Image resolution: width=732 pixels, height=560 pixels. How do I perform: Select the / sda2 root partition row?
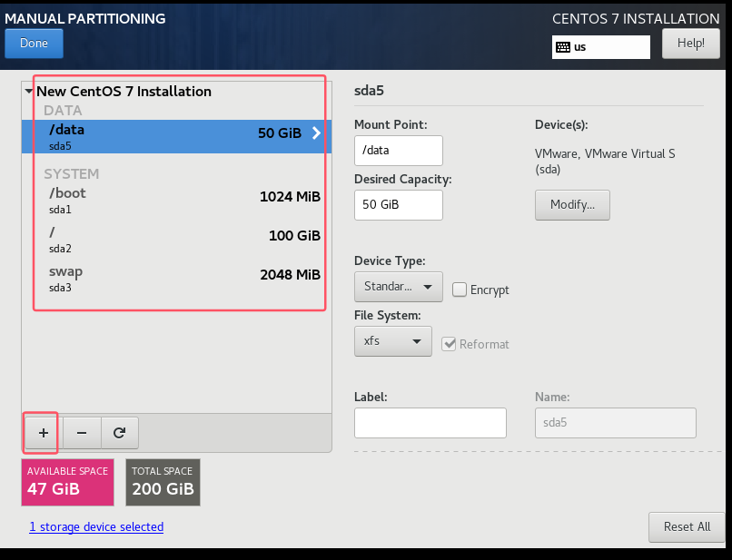coord(176,240)
